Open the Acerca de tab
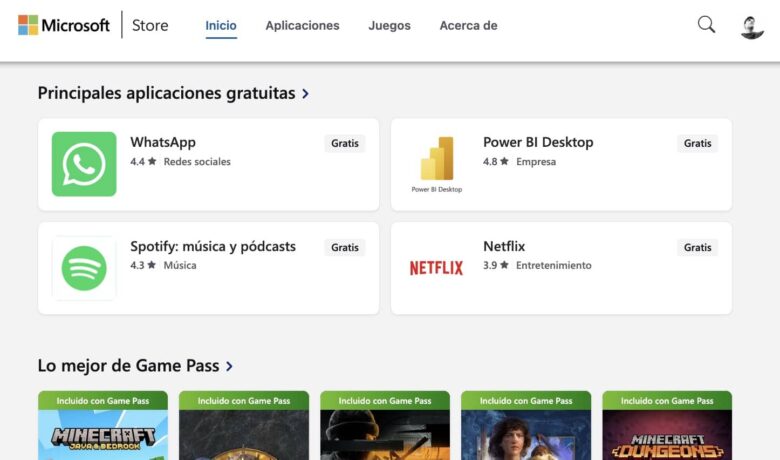 pos(468,25)
